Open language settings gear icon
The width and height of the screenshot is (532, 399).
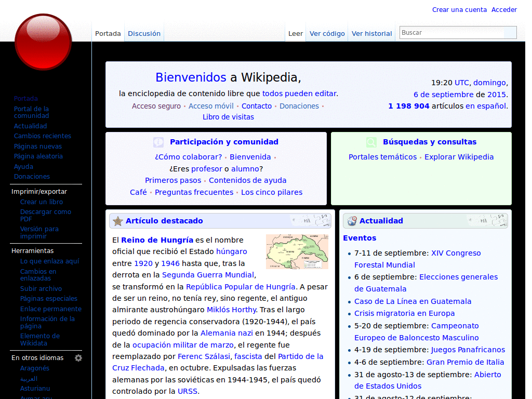point(78,358)
